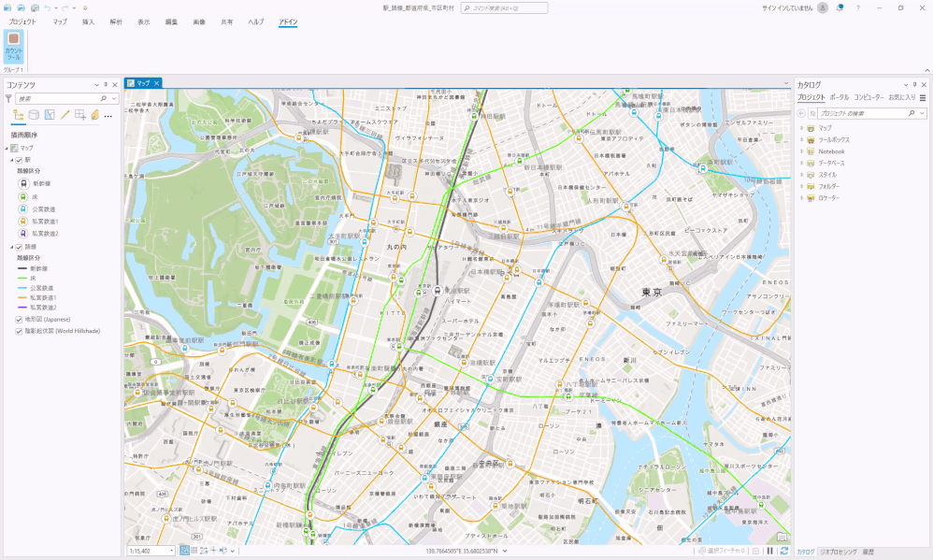Expand the データベース node in Catalog
The width and height of the screenshot is (933, 560).
click(801, 163)
